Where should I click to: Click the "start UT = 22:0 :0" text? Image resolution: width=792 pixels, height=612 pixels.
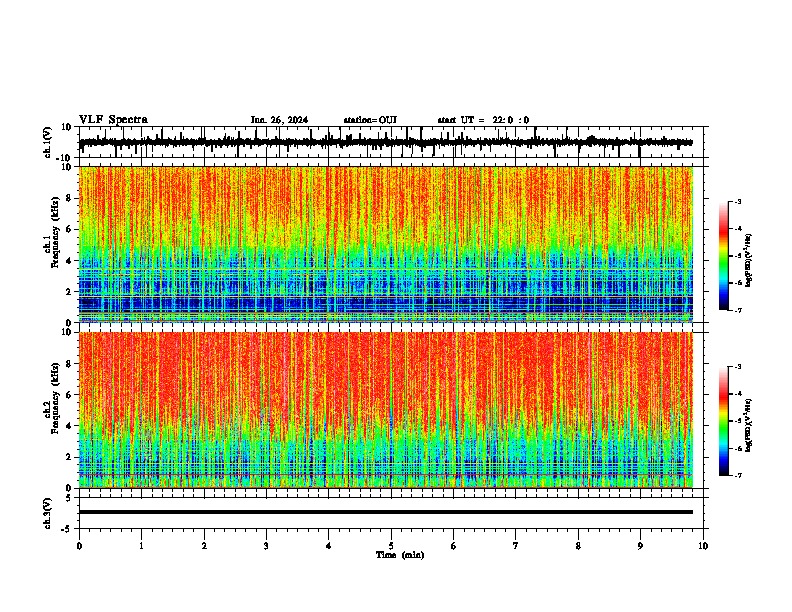(x=483, y=120)
